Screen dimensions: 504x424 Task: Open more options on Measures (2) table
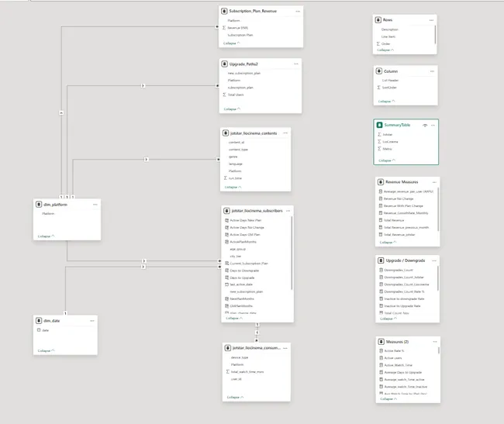[x=435, y=342]
